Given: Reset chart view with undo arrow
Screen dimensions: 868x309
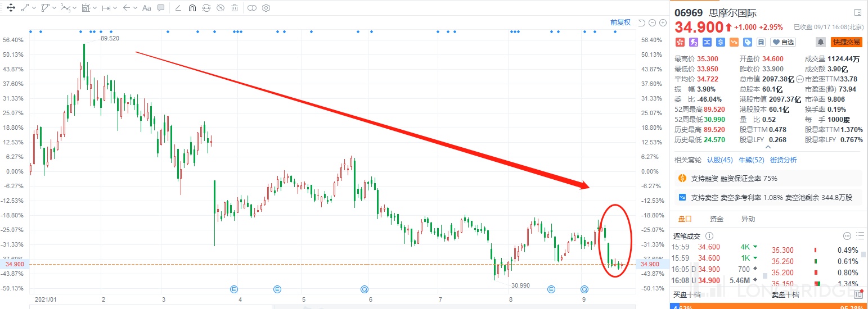Looking at the screenshot, I should [642, 23].
